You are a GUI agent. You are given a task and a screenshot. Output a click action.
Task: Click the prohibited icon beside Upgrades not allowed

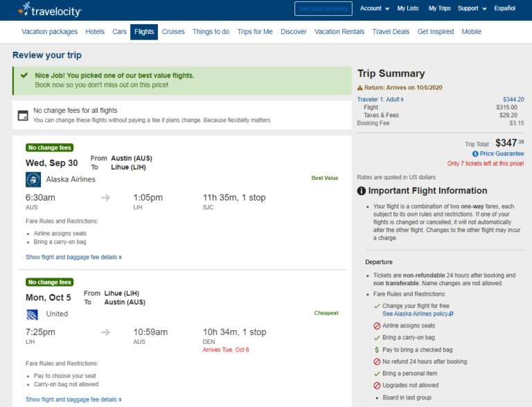(x=377, y=386)
